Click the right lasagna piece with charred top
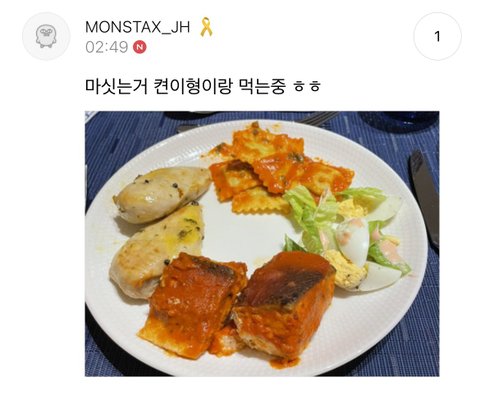The image size is (480, 400). [285, 305]
